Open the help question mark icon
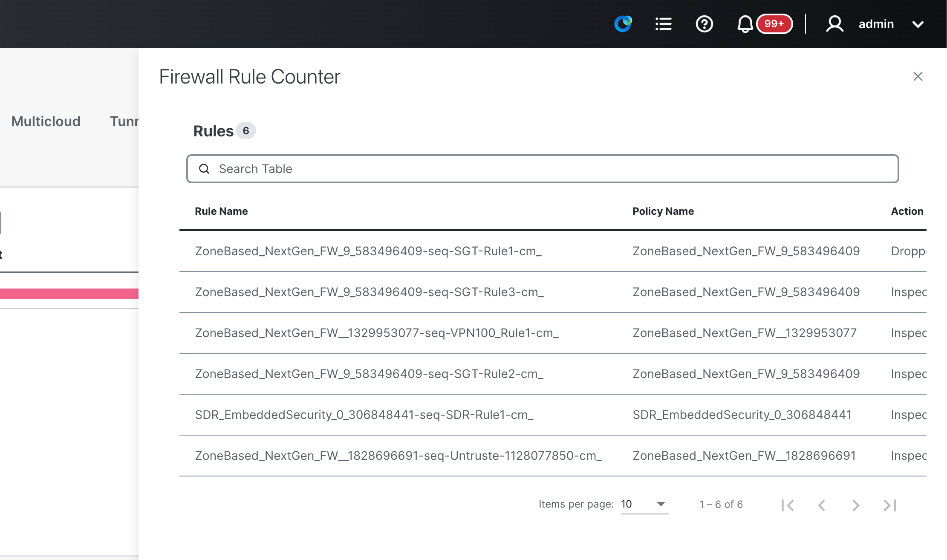This screenshot has height=560, width=947. 704,24
